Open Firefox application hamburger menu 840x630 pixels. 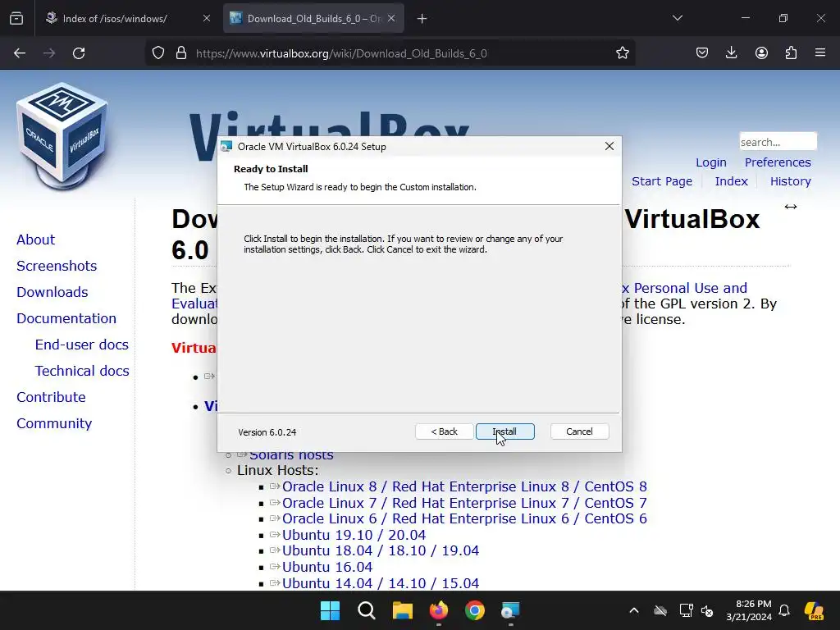point(820,53)
